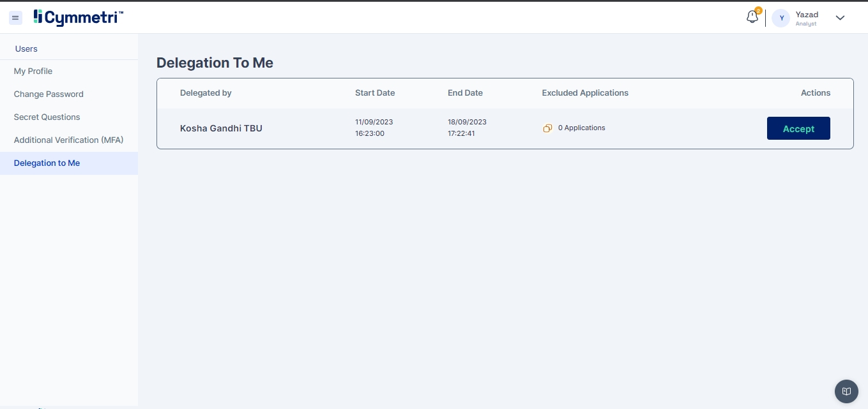Click the excluded applications copy icon
This screenshot has width=868, height=409.
click(x=547, y=128)
